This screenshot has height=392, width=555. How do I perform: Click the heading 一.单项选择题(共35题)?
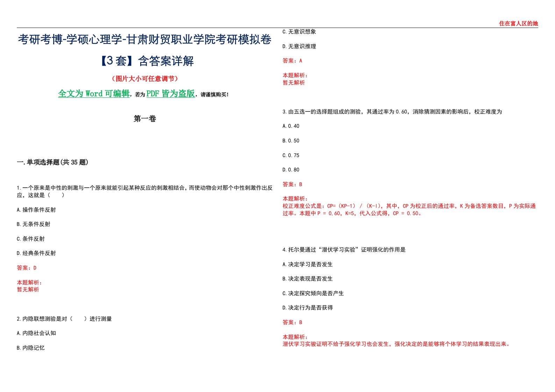click(52, 162)
